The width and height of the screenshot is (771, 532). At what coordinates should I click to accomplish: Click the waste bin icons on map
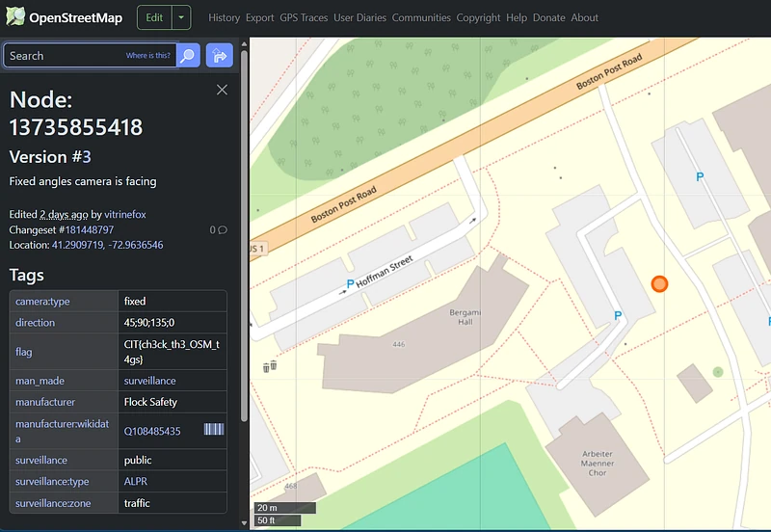270,366
